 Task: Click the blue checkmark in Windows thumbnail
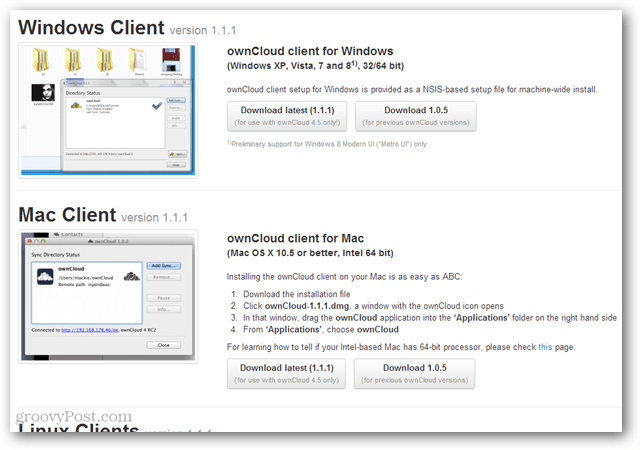pyautogui.click(x=157, y=106)
